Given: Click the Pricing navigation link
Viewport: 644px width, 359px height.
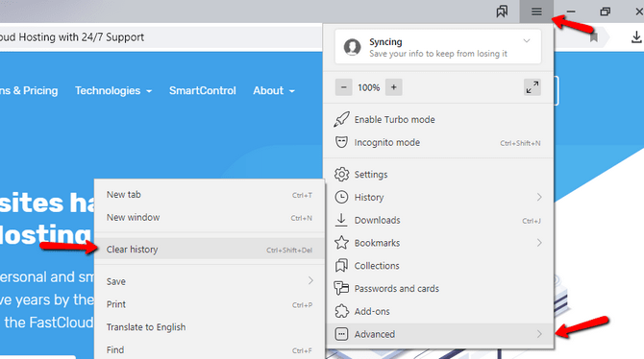Looking at the screenshot, I should 29,90.
